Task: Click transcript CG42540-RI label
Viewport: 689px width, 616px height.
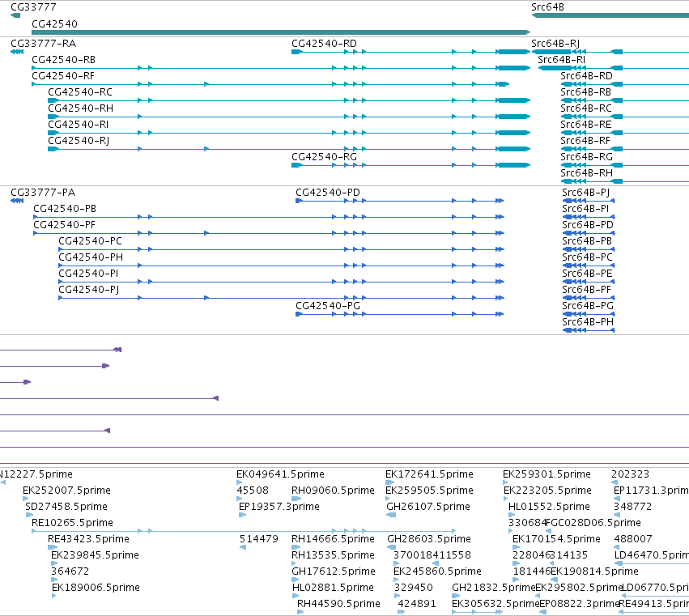Action: (x=79, y=125)
